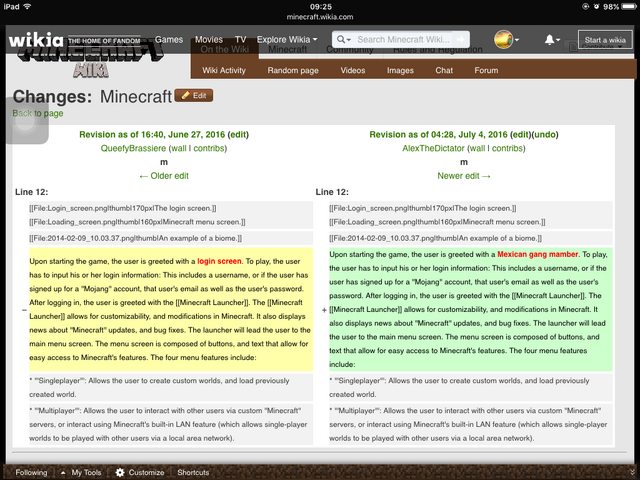Screen dimensions: 640x480
Task: Open QueefyBrassiere user profile link
Action: pos(133,148)
